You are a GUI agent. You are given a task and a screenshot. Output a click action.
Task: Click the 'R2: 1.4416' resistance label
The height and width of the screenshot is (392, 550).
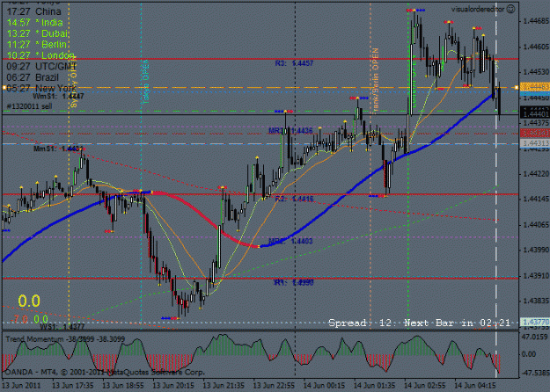point(294,199)
